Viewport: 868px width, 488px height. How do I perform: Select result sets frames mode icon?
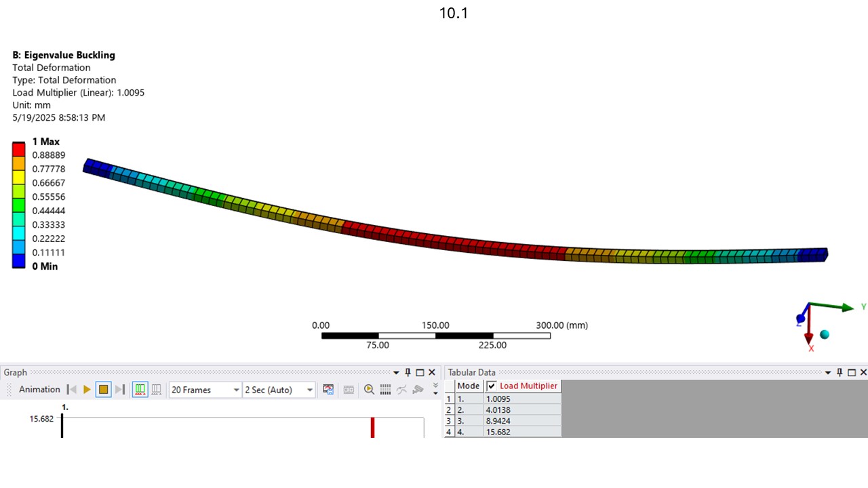click(x=156, y=390)
